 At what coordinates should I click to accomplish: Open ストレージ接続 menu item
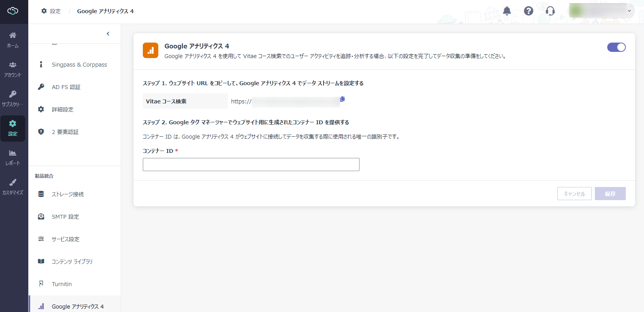click(75, 194)
